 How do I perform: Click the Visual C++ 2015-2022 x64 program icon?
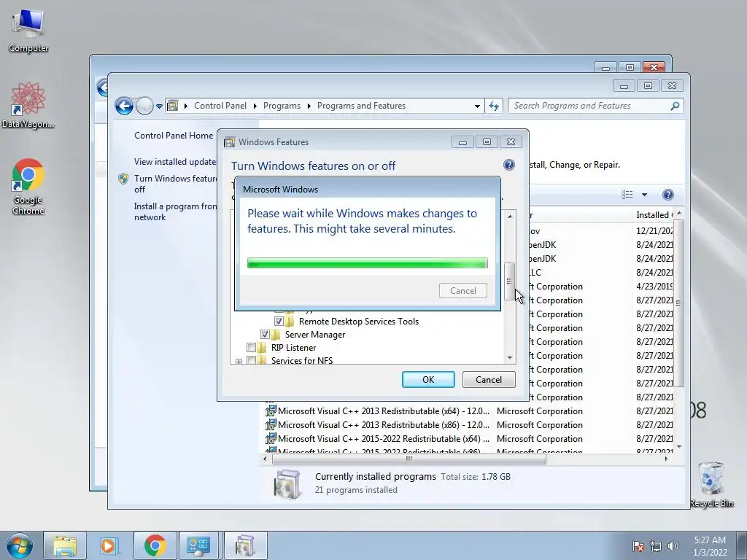coord(271,438)
